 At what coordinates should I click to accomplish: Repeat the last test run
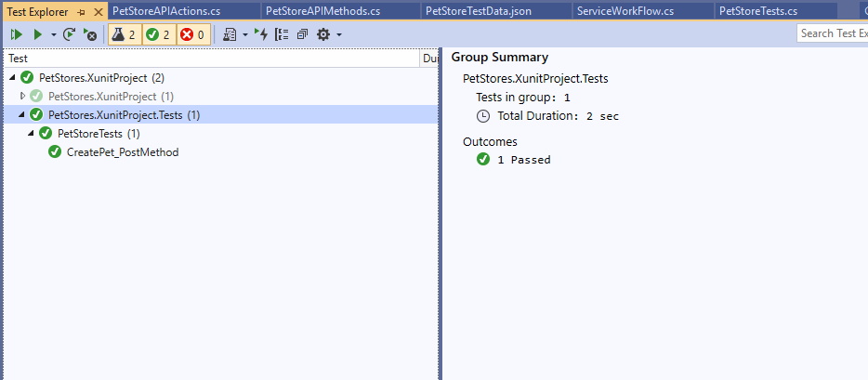click(69, 35)
